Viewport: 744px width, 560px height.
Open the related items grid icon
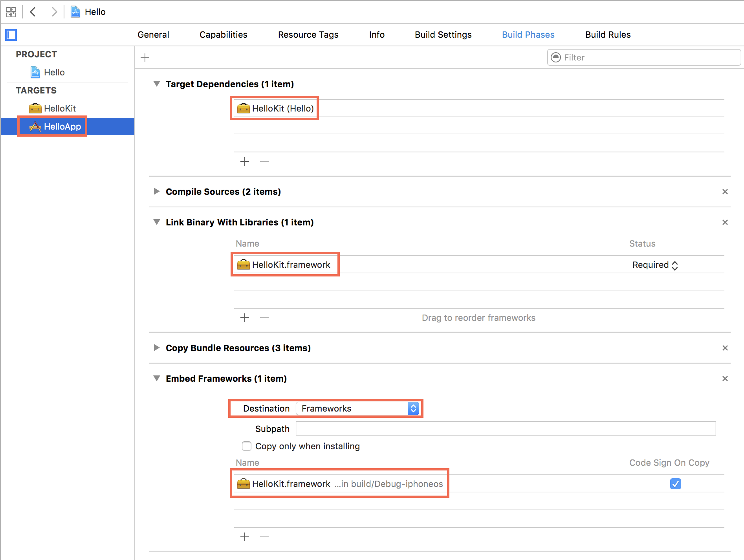point(11,12)
